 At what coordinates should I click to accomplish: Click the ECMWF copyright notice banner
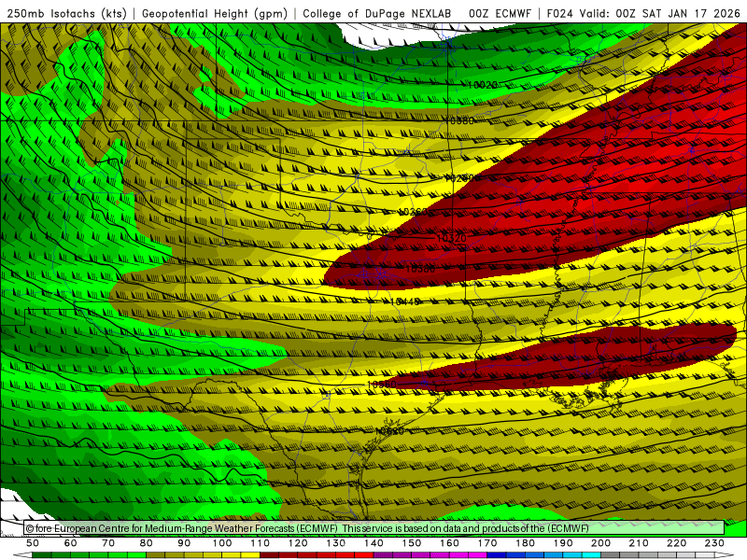pyautogui.click(x=374, y=528)
